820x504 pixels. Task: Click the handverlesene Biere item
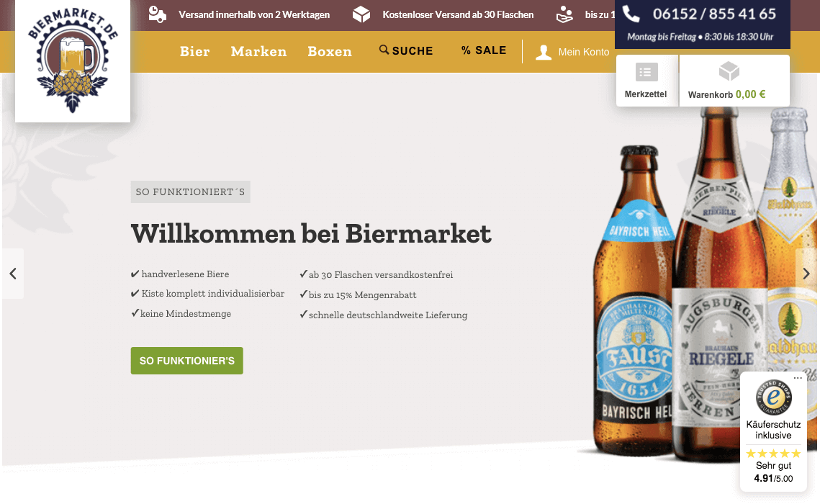[x=180, y=274]
